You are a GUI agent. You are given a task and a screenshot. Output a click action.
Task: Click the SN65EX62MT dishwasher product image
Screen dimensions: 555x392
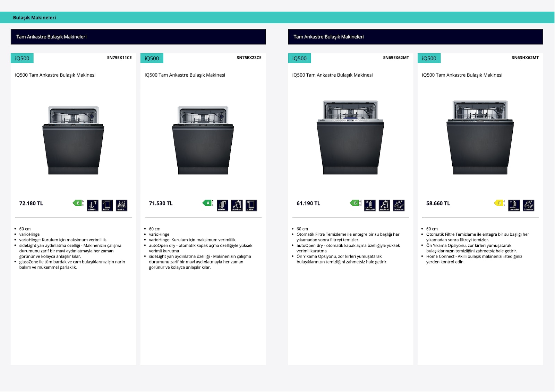point(350,138)
